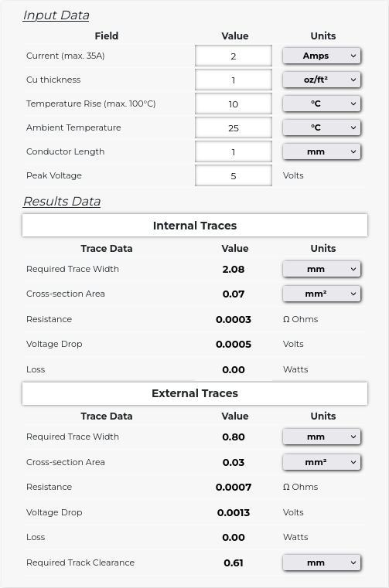Screen dimensions: 389x588
Task: Open the Current units Amps dropdown
Action: click(322, 56)
